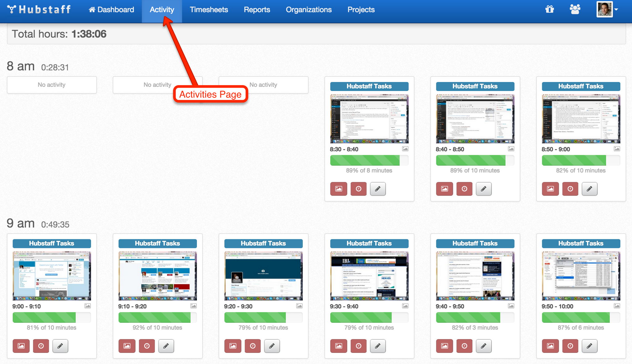
Task: Click screenshot button for 9:00 - 9:10
Action: tap(21, 346)
